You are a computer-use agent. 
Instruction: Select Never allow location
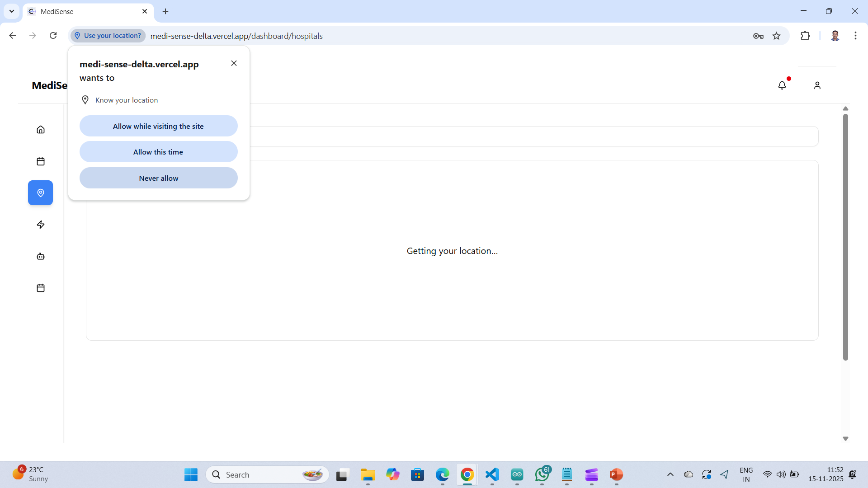click(158, 178)
